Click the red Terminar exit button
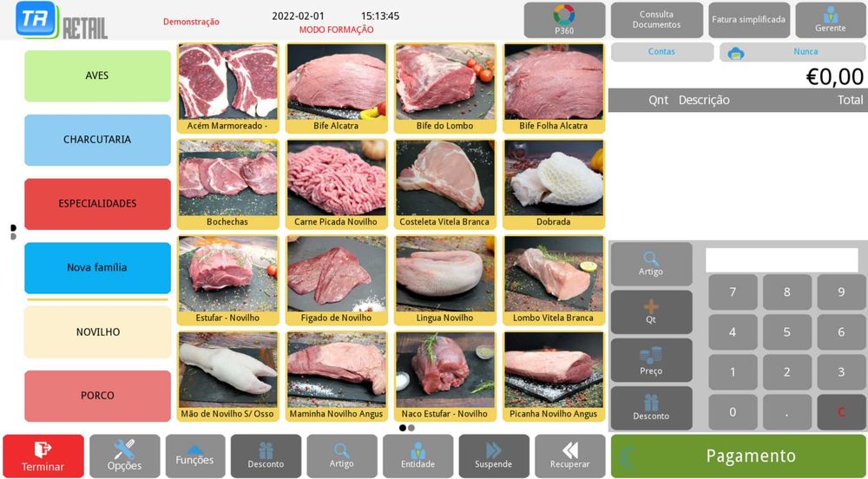The height and width of the screenshot is (479, 868). [43, 456]
